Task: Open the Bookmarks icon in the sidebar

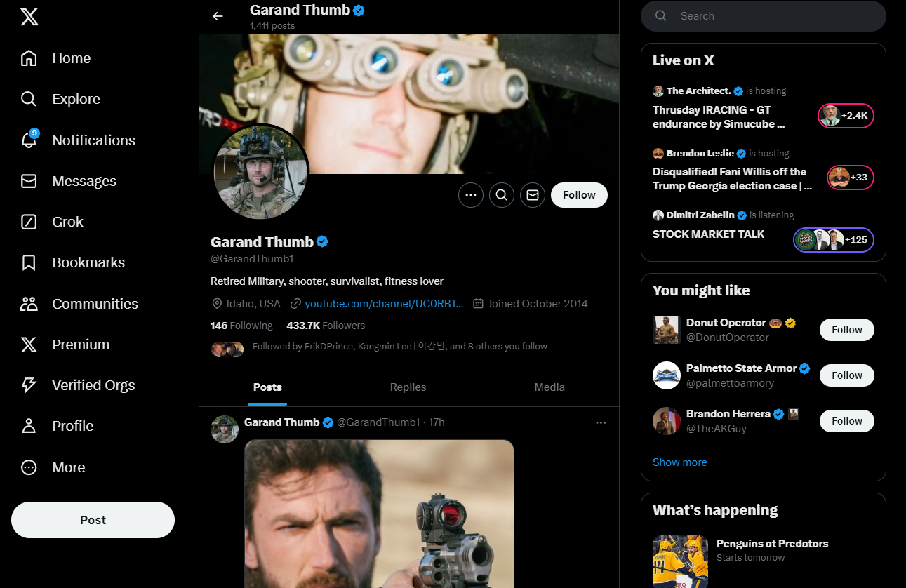Action: (x=29, y=262)
